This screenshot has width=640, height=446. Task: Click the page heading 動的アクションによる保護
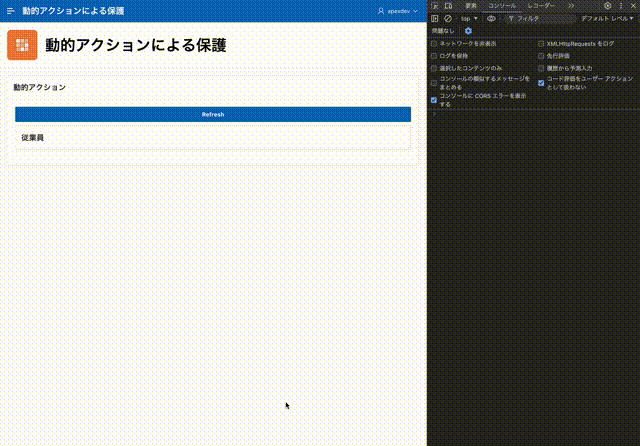pos(136,45)
